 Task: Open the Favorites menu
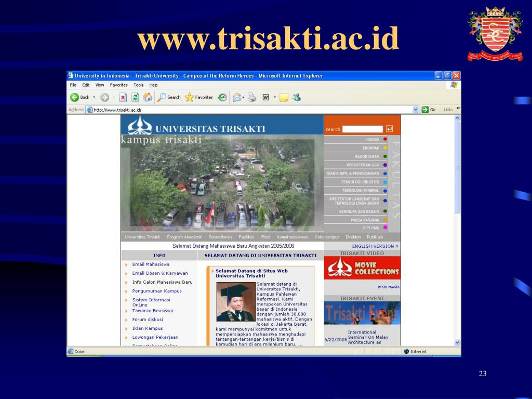[x=119, y=85]
